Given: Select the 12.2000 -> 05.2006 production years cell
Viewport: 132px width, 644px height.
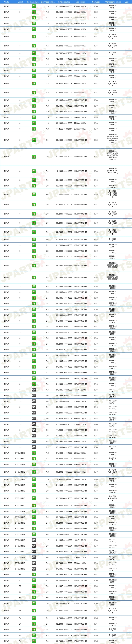Looking at the screenshot, I should (64, 195).
